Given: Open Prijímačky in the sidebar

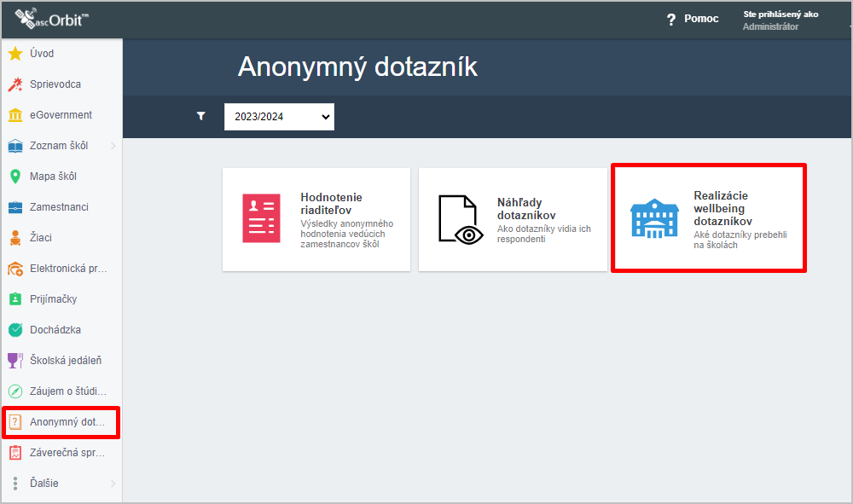Looking at the screenshot, I should (x=61, y=299).
